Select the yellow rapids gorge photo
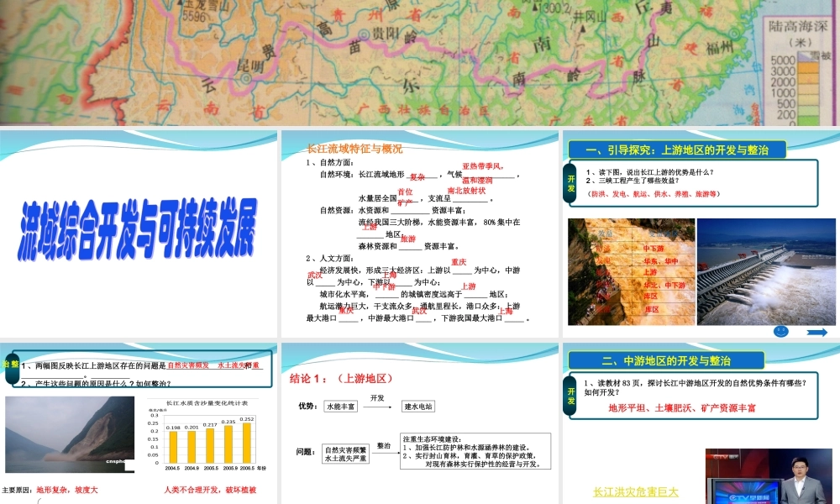Screen dimensions: 840x504 (632, 271)
